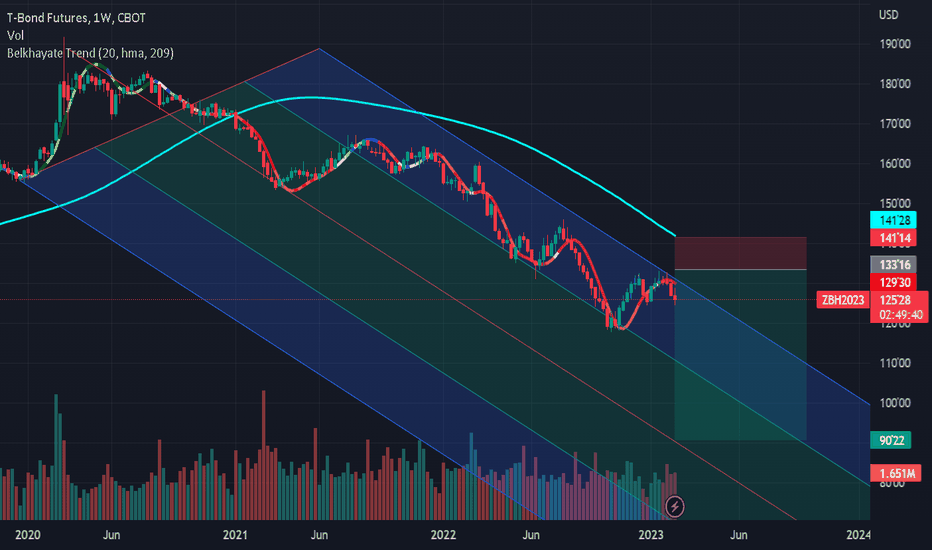Click the lightning bolt replay icon
The height and width of the screenshot is (550, 932).
pos(675,507)
